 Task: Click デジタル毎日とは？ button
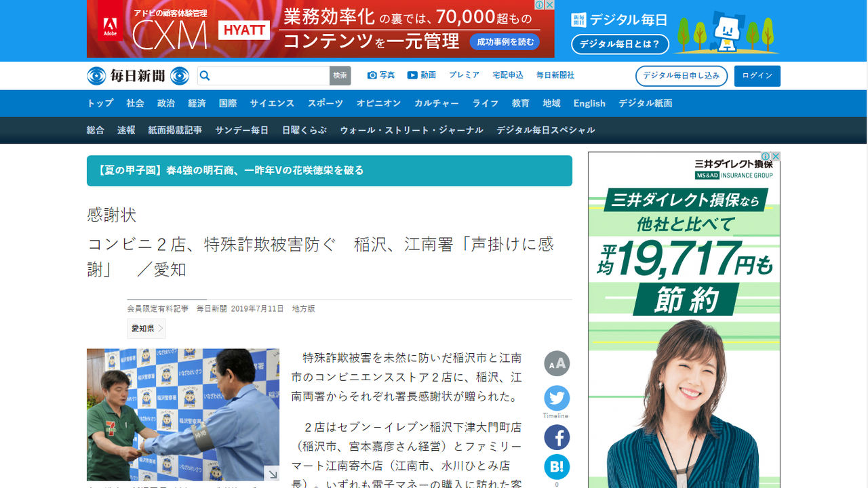620,44
